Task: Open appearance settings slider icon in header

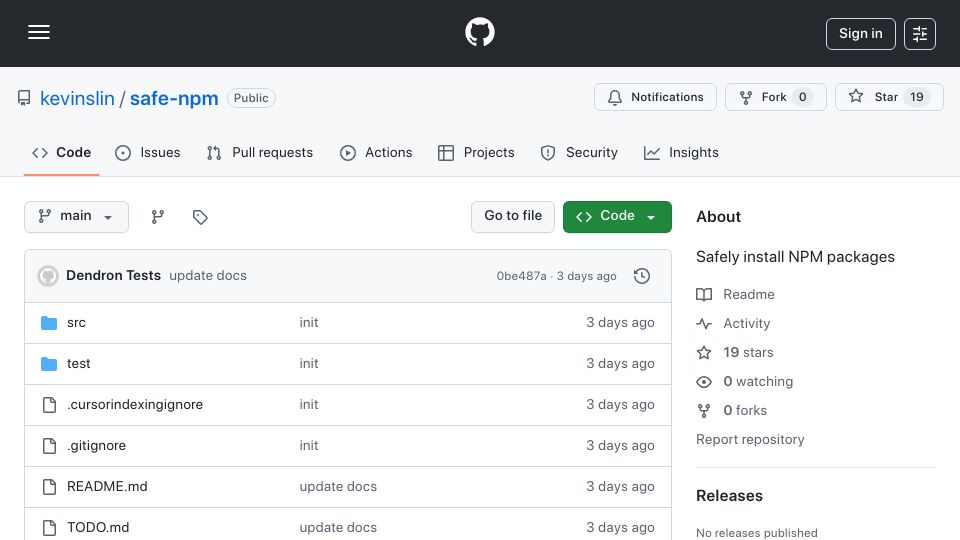Action: tap(920, 34)
